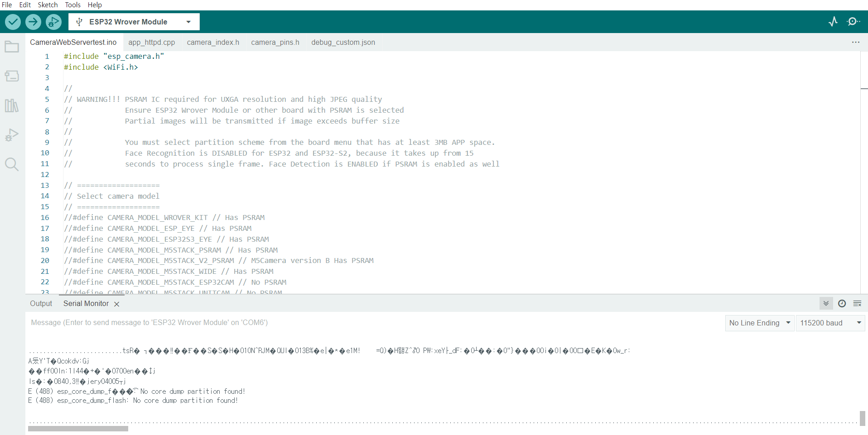Click the Serial Monitor magnifier icon in the toolbar
The image size is (868, 435).
coord(853,22)
